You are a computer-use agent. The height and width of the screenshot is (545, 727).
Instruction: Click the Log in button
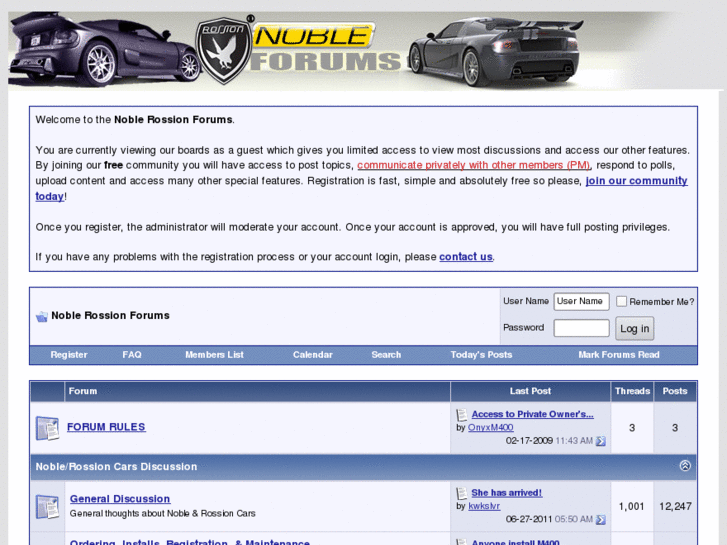click(x=634, y=328)
